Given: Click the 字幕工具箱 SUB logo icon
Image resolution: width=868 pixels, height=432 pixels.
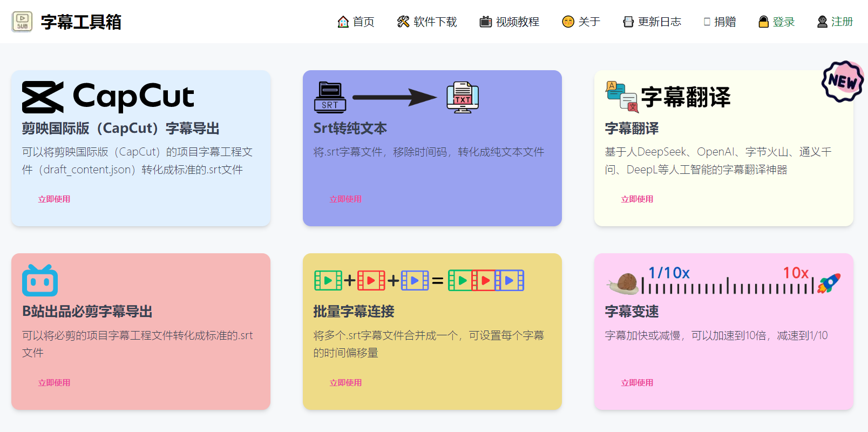Looking at the screenshot, I should 22,22.
